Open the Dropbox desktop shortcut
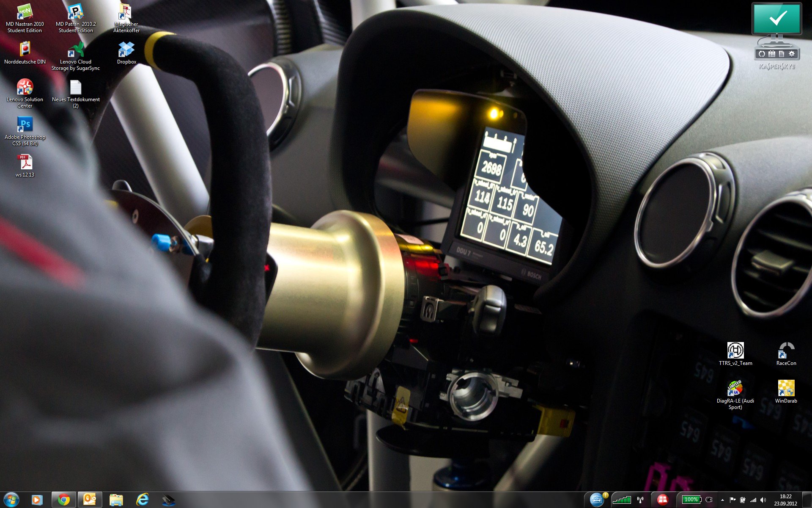Viewport: 812px width, 508px height. pos(126,53)
